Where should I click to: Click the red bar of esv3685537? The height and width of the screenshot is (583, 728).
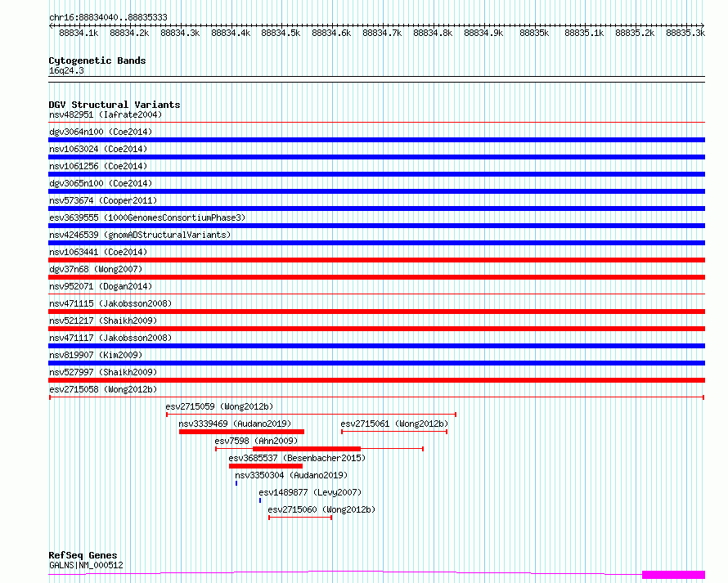(266, 466)
